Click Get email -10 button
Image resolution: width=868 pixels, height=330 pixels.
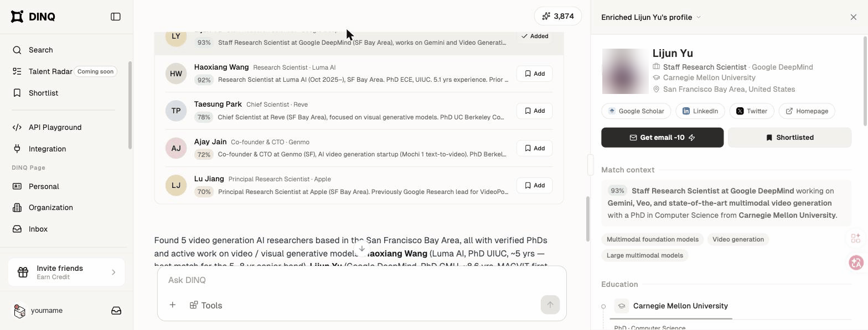point(663,138)
